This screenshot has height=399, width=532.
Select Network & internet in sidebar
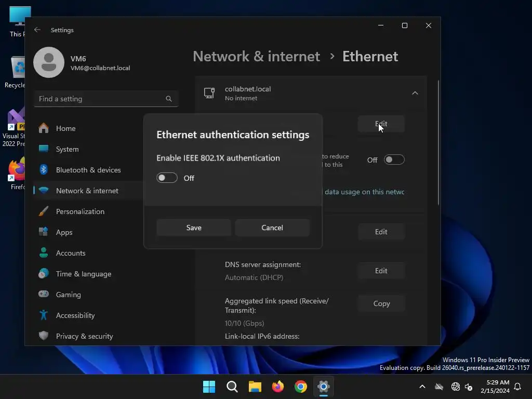point(88,191)
